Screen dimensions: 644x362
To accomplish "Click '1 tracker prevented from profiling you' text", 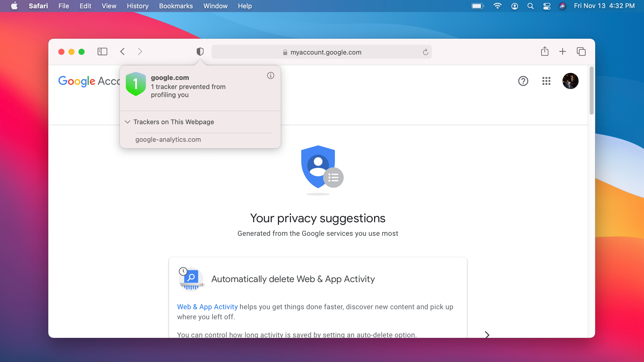I will click(x=188, y=91).
